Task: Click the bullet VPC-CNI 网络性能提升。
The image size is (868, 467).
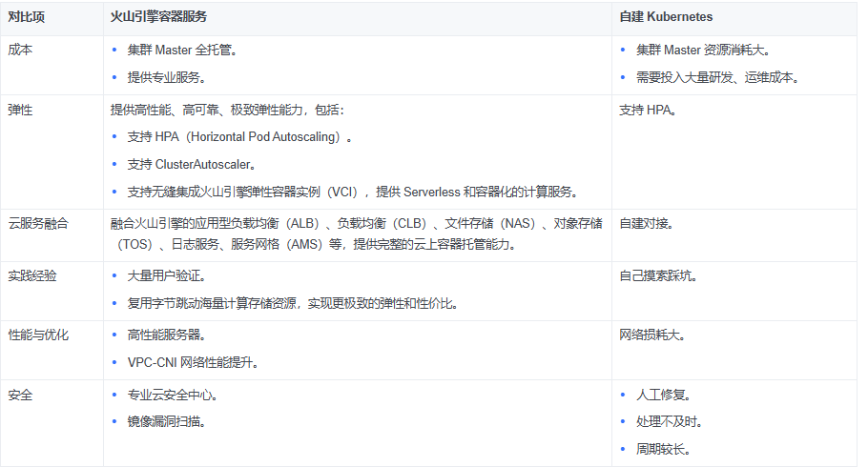Action: [x=193, y=363]
